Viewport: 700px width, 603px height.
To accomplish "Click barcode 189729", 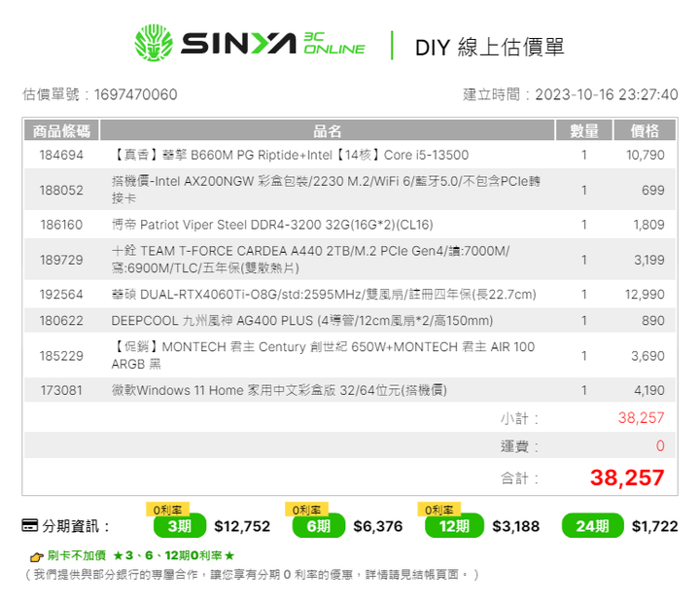I will pos(61,260).
